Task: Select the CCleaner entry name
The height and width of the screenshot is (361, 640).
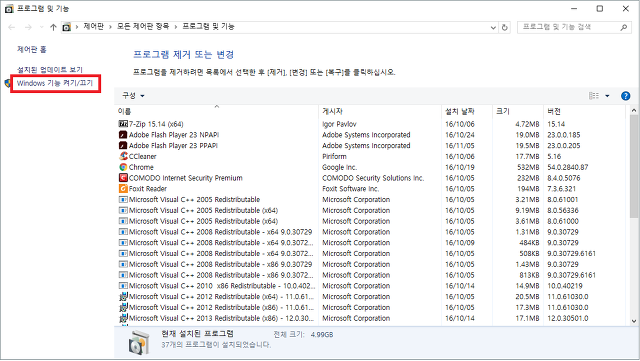Action: [x=142, y=156]
